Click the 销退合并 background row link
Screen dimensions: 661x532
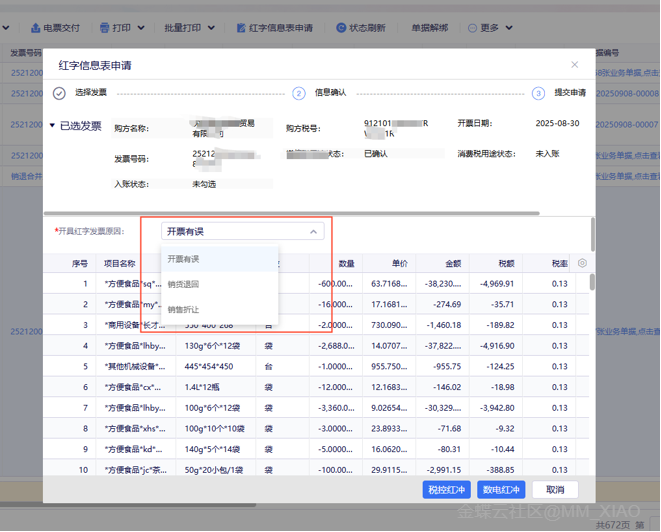click(x=27, y=176)
